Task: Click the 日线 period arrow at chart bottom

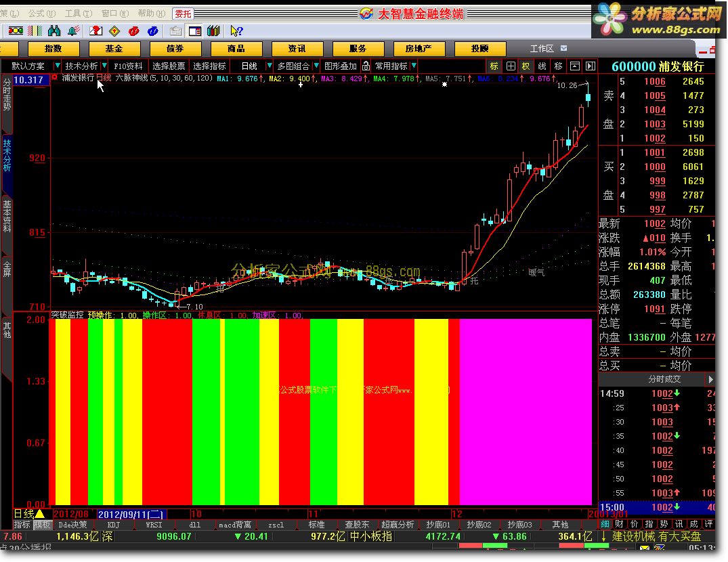Action: pos(40,514)
